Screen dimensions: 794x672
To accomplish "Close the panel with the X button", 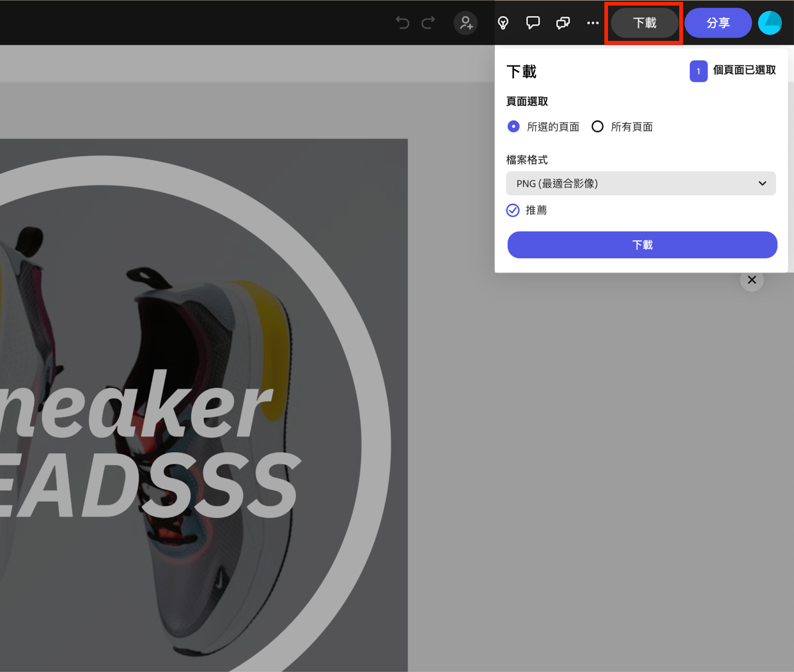I will coord(752,280).
